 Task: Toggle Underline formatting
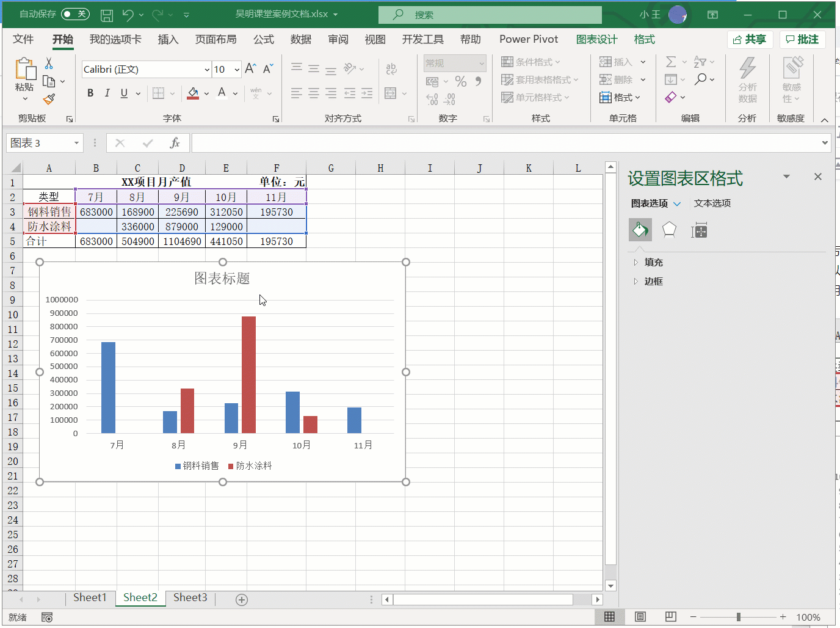tap(124, 93)
